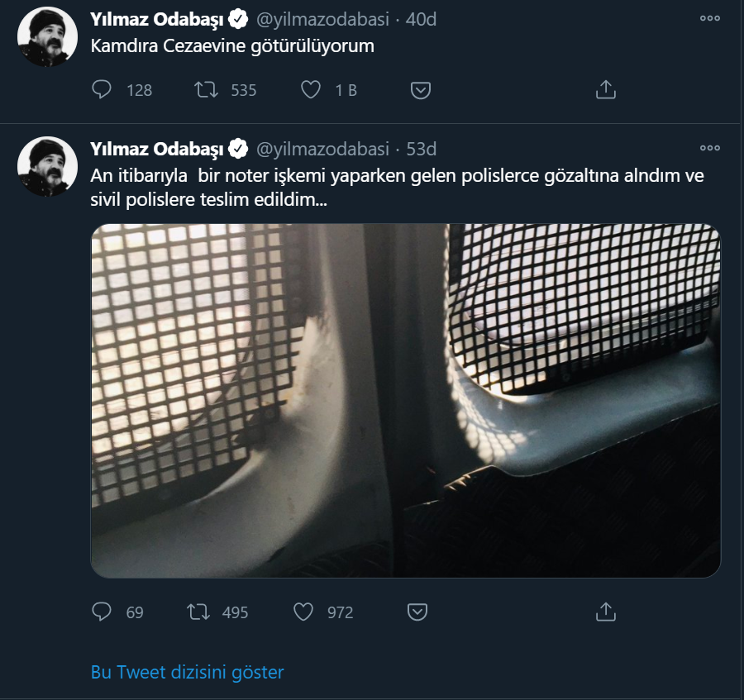Viewport: 744px width, 700px height.
Task: Like the "Kamdıra Cezaevine götürülüyorum" tweet
Action: click(x=309, y=91)
